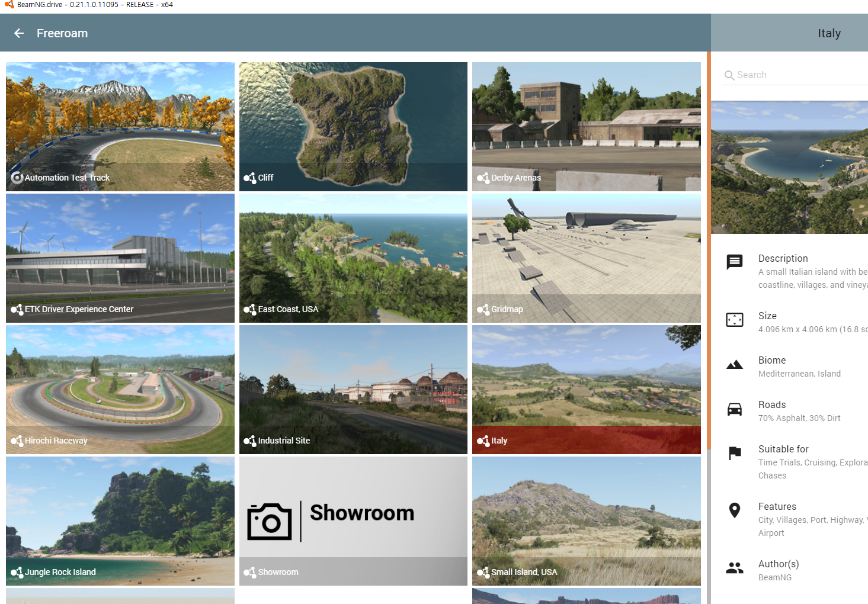Viewport: 868px width, 604px height.
Task: Click the Italy preview image in details panel
Action: (789, 167)
